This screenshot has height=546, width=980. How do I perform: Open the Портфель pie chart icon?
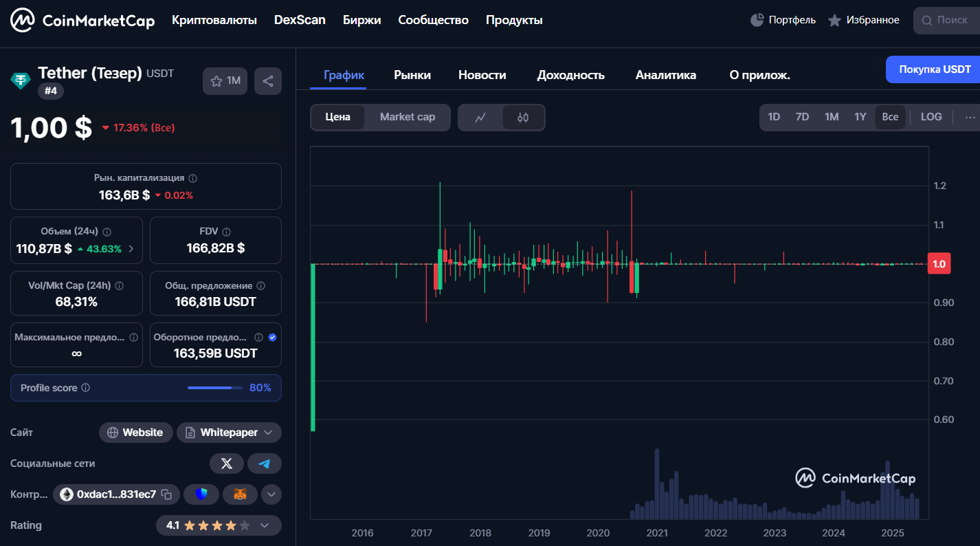(757, 20)
